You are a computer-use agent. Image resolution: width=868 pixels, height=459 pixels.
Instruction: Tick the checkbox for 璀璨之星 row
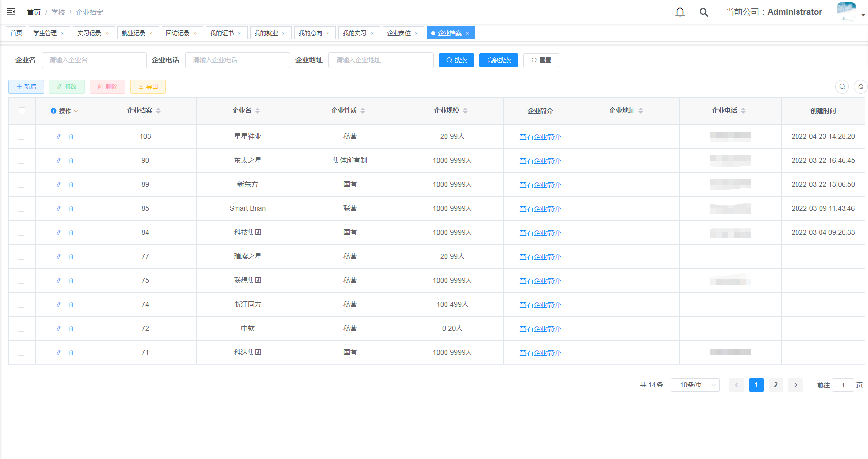(21, 256)
